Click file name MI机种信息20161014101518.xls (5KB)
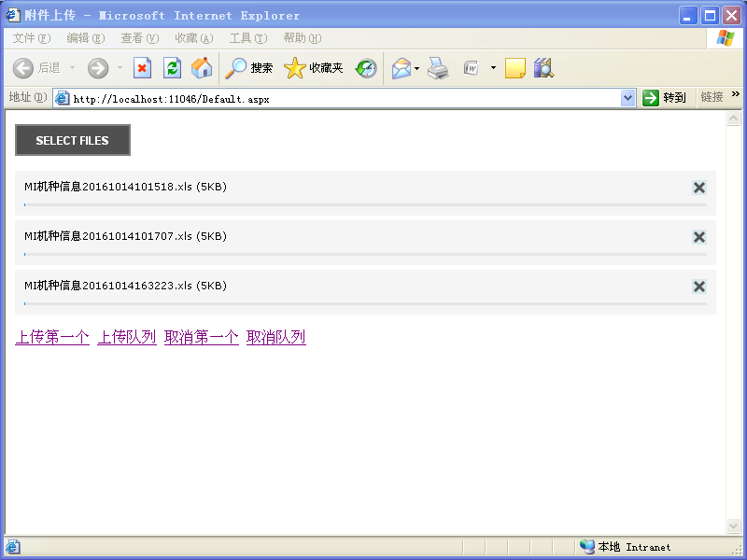The height and width of the screenshot is (560, 747). pyautogui.click(x=126, y=187)
